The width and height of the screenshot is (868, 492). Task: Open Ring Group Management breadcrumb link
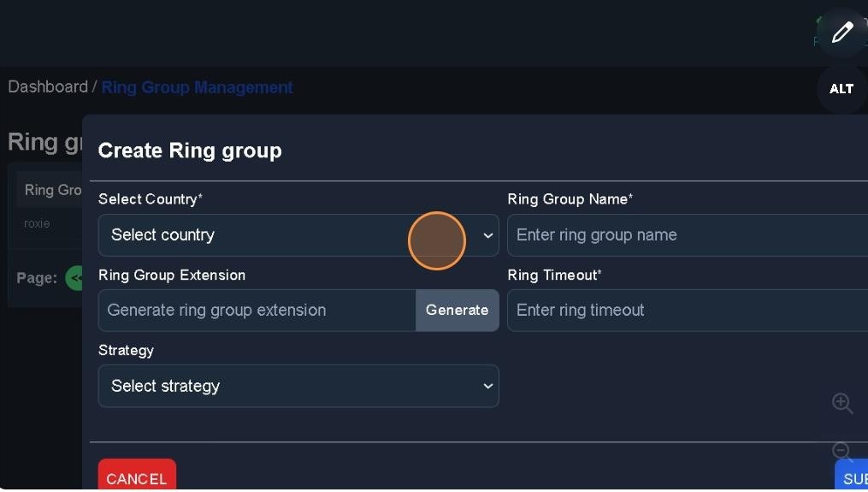(x=197, y=87)
